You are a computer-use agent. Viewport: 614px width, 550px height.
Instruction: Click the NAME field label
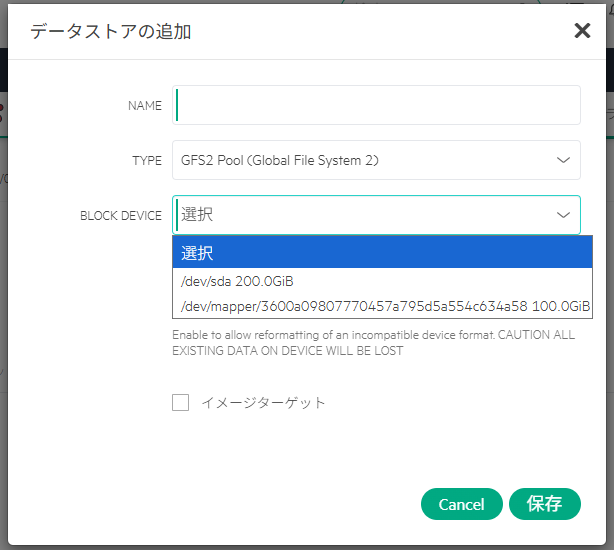point(144,106)
